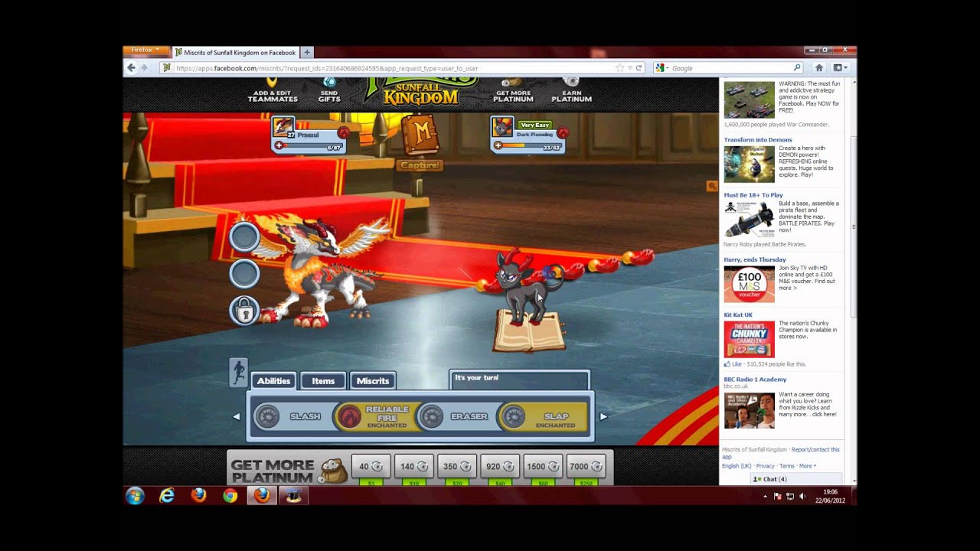The height and width of the screenshot is (551, 980).
Task: Open Add & Edit Teammates
Action: (272, 91)
